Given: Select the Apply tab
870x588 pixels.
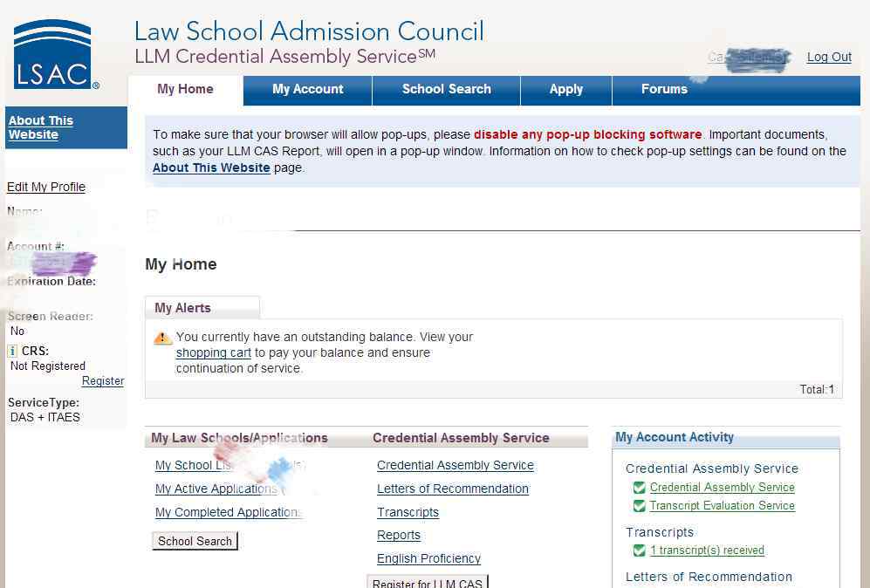Looking at the screenshot, I should [566, 89].
